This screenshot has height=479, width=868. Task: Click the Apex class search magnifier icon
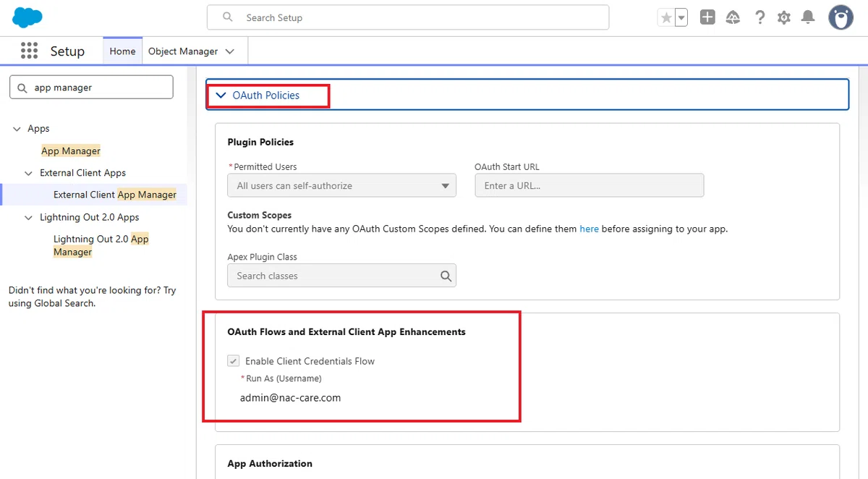click(446, 276)
